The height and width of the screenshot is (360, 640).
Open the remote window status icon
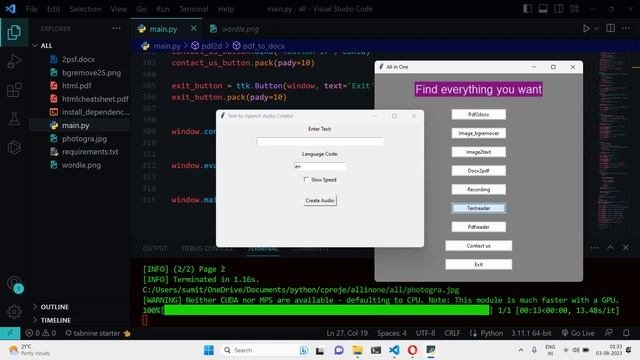10,333
